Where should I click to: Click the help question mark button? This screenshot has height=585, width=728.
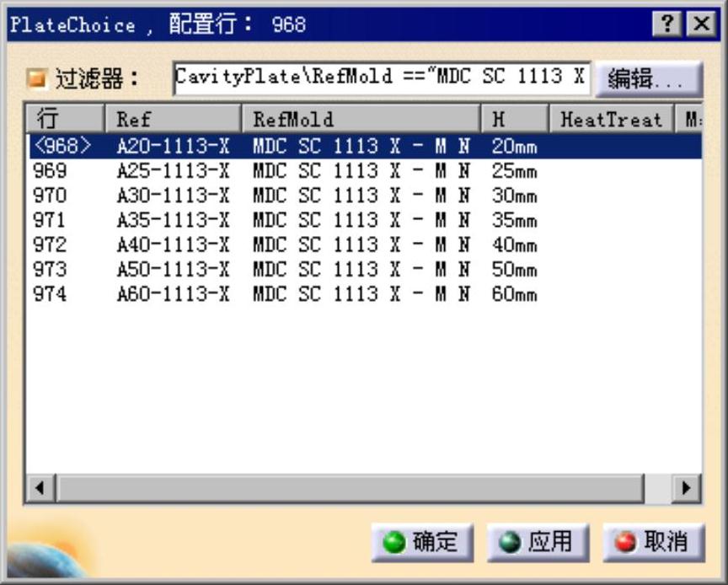[x=667, y=24]
